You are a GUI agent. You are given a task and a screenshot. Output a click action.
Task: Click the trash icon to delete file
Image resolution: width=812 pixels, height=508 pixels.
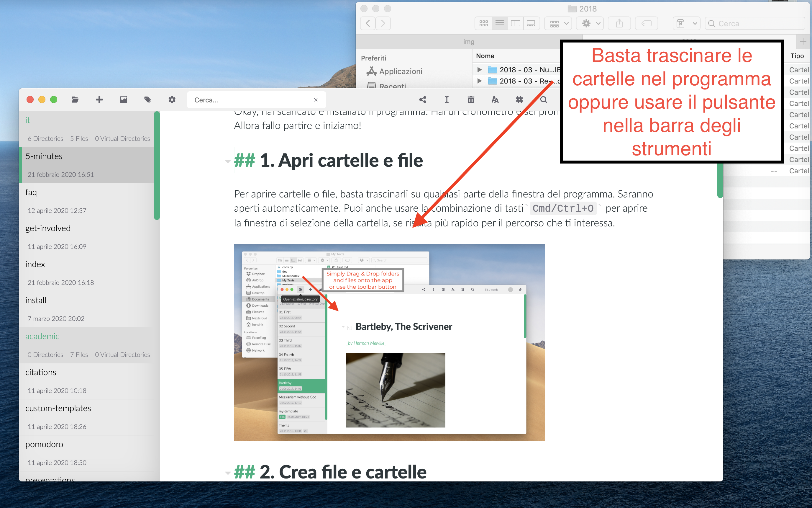(471, 100)
